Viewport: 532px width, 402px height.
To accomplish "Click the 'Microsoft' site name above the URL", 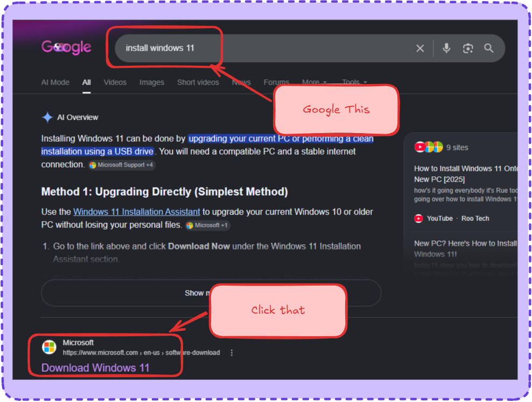I will (78, 343).
